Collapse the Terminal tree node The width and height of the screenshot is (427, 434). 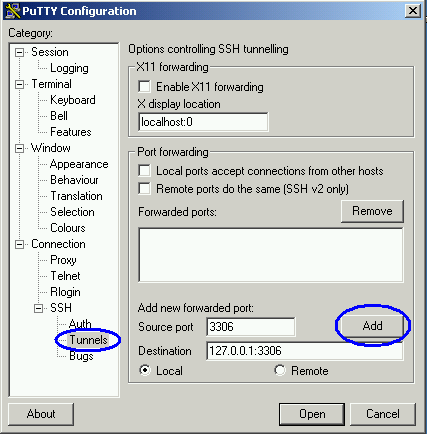20,84
